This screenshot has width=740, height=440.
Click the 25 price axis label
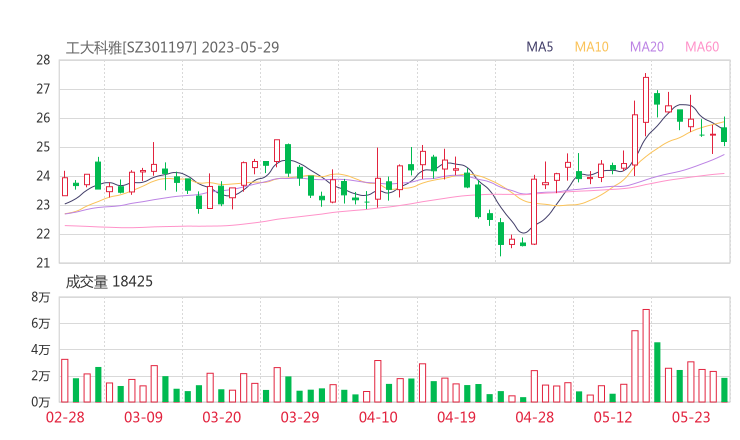tap(43, 147)
